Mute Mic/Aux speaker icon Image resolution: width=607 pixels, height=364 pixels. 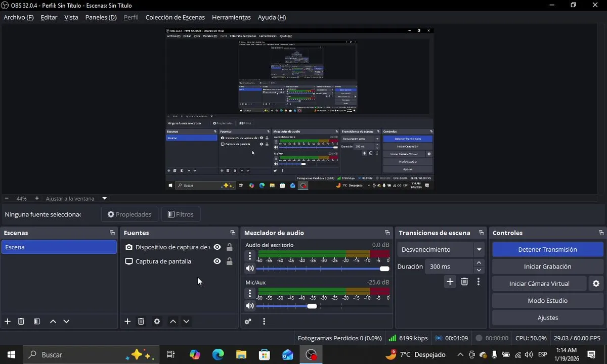250,306
